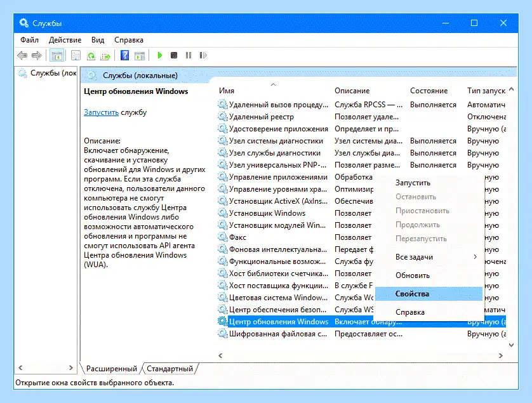This screenshot has width=532, height=403.
Task: Click Отключена startup type for Удаленный реестр
Action: click(486, 117)
